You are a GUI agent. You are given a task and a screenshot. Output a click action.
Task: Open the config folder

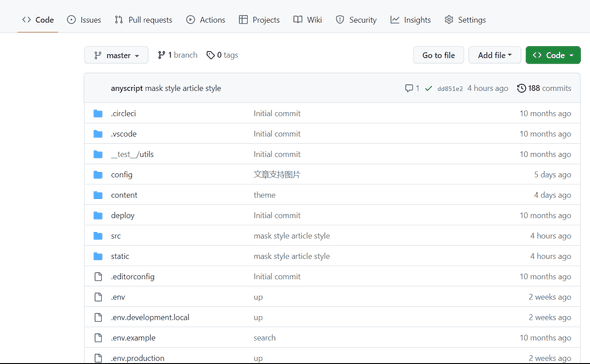pyautogui.click(x=122, y=175)
